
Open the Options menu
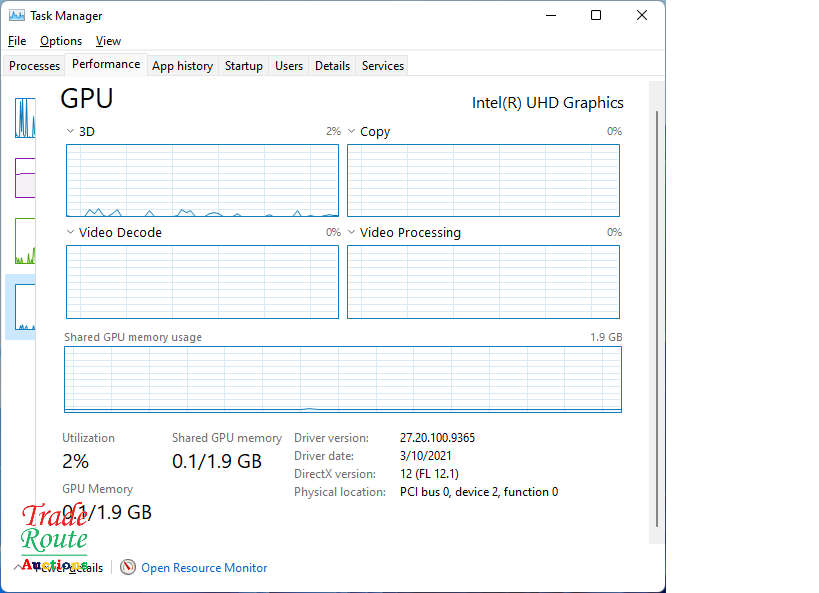tap(61, 41)
